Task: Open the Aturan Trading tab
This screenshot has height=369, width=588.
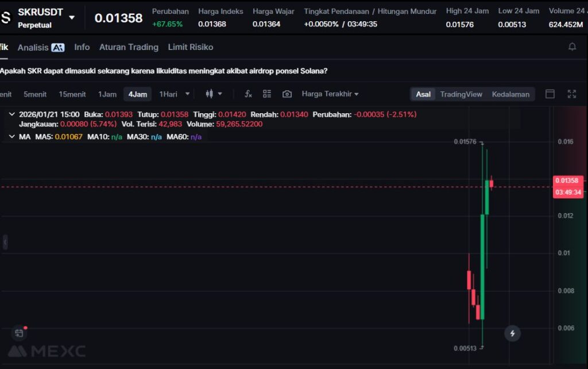Action: point(129,47)
